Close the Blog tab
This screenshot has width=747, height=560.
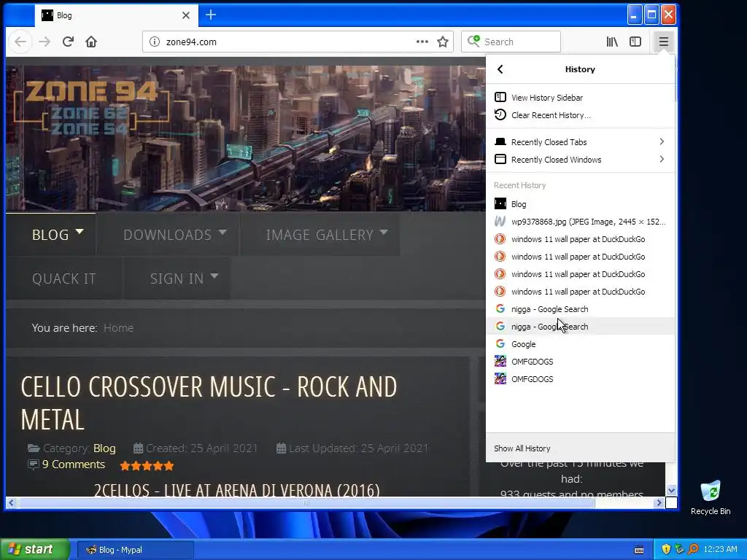coord(186,15)
